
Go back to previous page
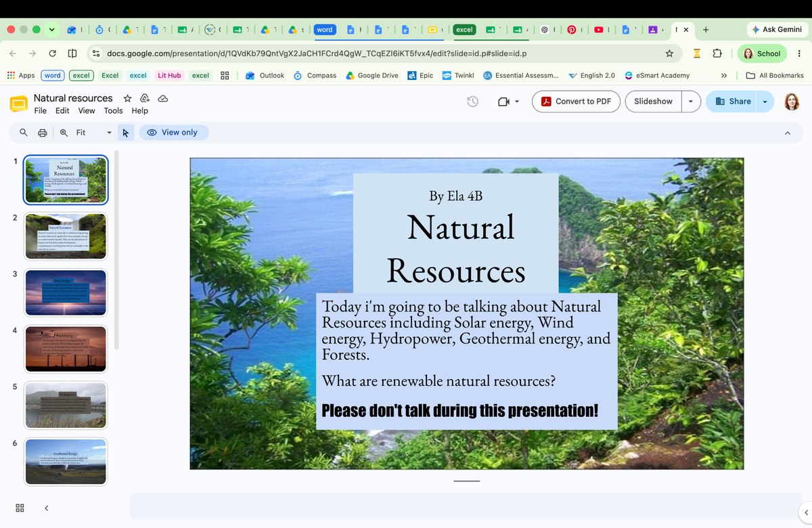(x=14, y=53)
